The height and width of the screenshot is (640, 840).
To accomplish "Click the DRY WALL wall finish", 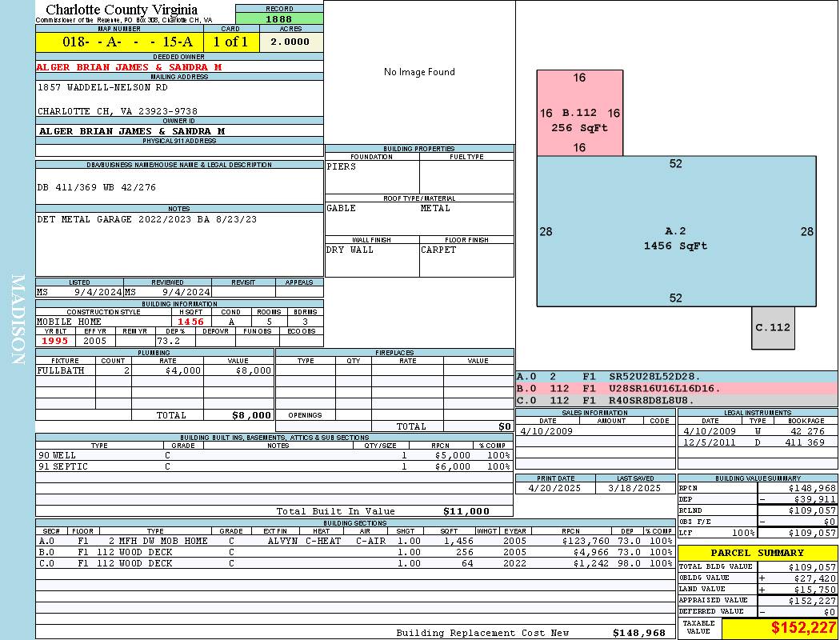I will pyautogui.click(x=350, y=250).
